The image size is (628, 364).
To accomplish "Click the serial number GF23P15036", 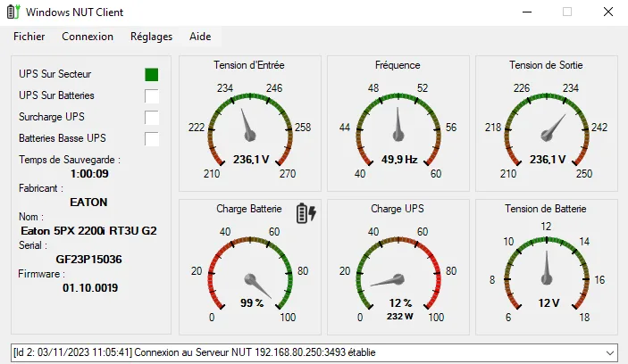I will (x=88, y=260).
